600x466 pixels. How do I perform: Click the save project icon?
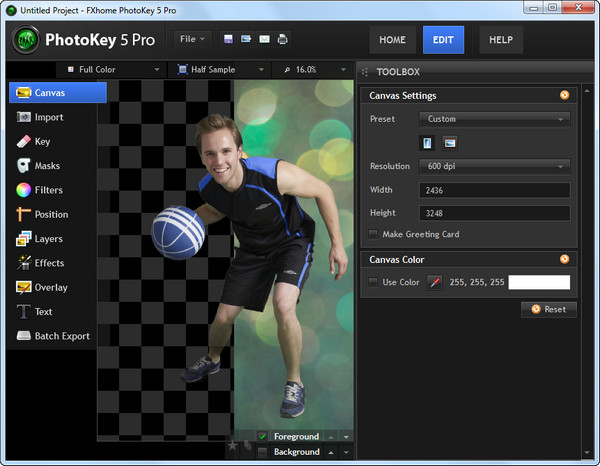click(229, 39)
